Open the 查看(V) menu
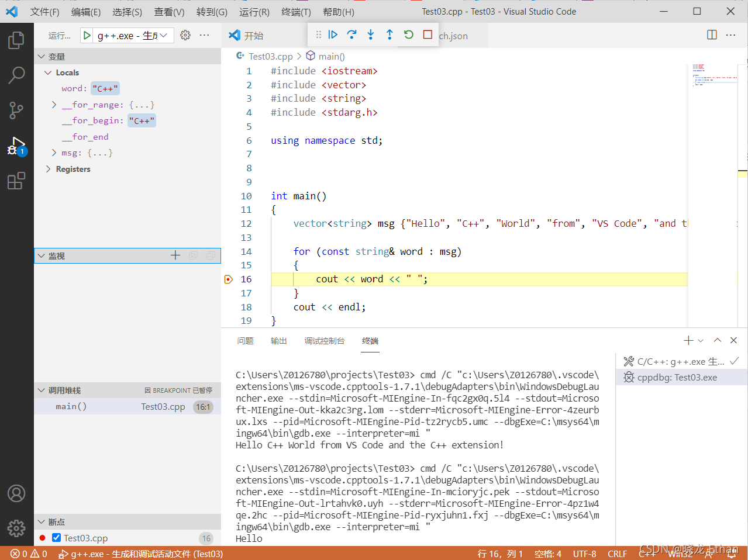This screenshot has width=748, height=560. [169, 12]
